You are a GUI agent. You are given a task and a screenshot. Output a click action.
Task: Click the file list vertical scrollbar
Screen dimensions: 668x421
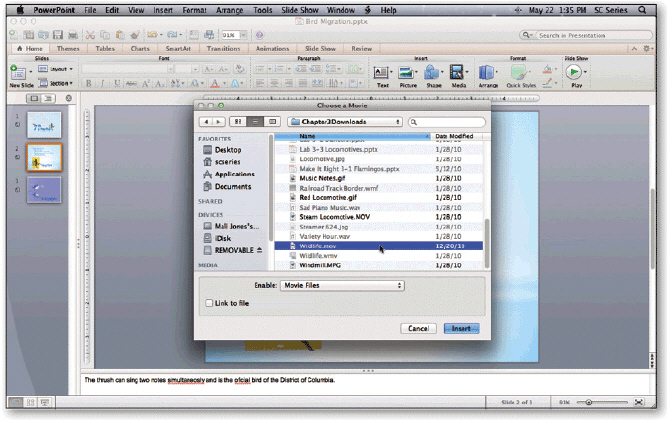pos(487,243)
